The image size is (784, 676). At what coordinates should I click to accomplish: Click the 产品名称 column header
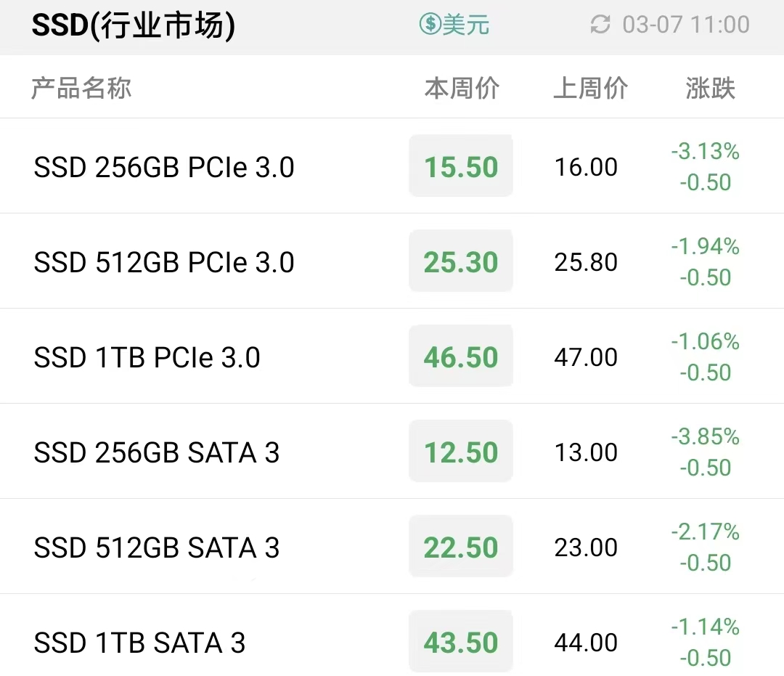[81, 89]
